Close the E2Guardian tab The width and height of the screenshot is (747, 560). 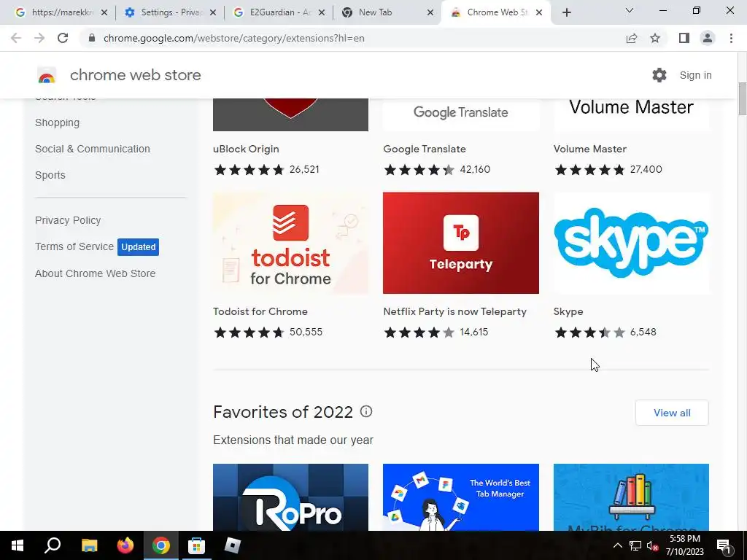(322, 13)
